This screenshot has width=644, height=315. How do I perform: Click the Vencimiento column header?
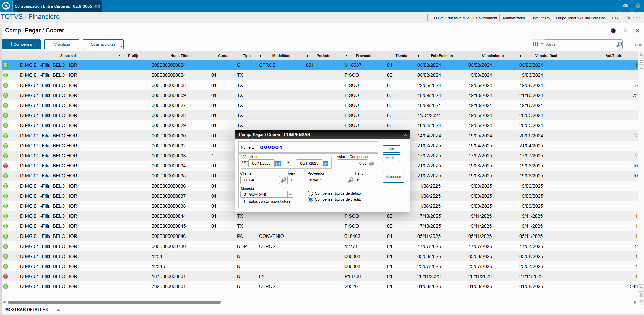493,56
